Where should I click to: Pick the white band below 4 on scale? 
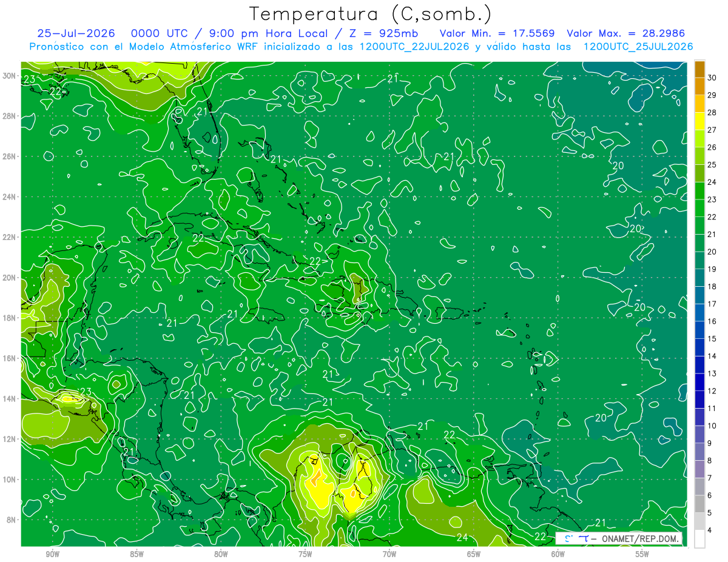point(699,539)
